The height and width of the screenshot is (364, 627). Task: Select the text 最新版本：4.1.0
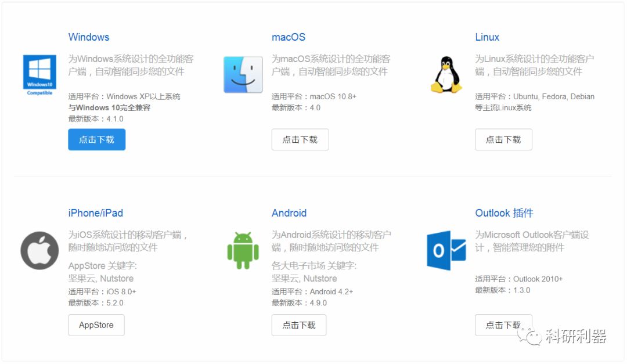click(96, 119)
